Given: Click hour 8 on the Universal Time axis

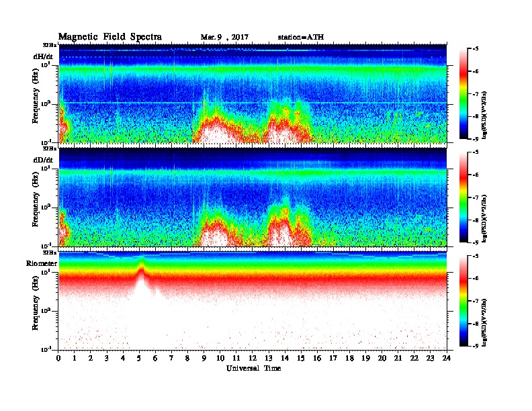Looking at the screenshot, I should pos(188,359).
